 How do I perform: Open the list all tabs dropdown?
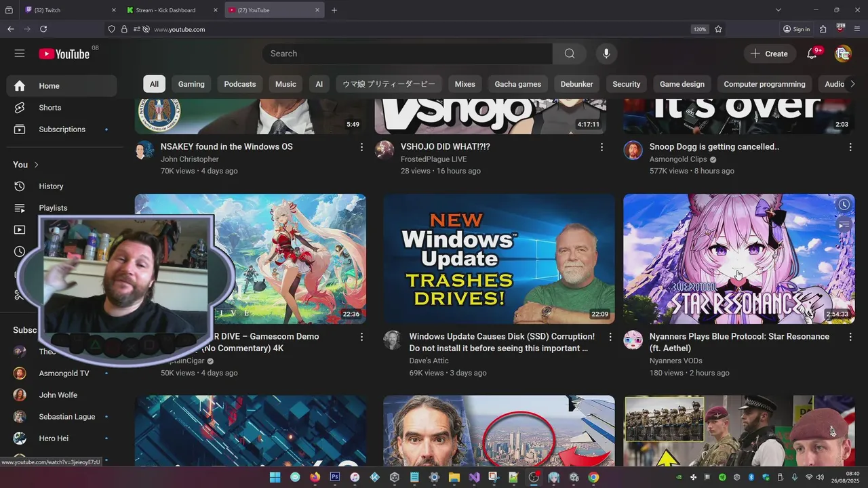click(778, 10)
